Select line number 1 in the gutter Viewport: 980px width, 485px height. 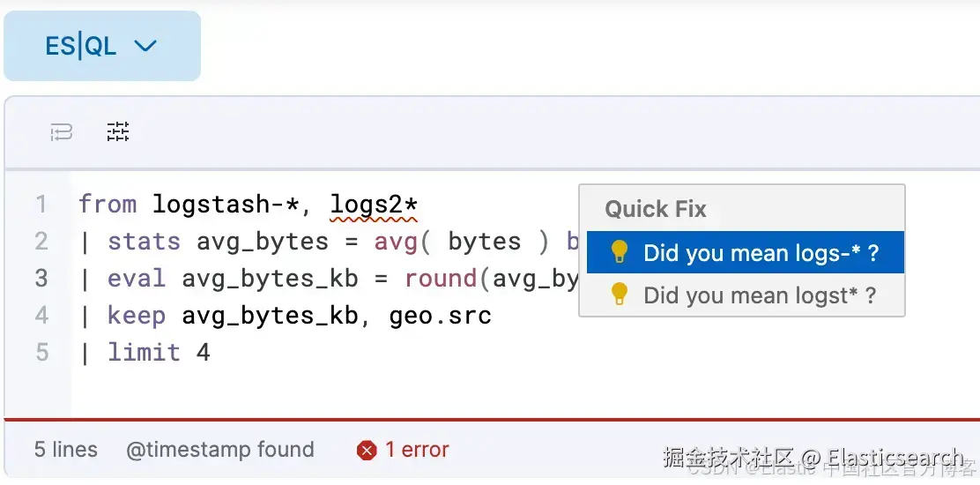41,205
